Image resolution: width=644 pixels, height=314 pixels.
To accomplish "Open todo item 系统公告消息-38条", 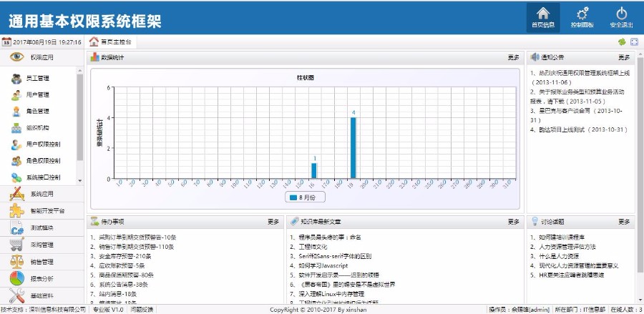I will click(119, 285).
